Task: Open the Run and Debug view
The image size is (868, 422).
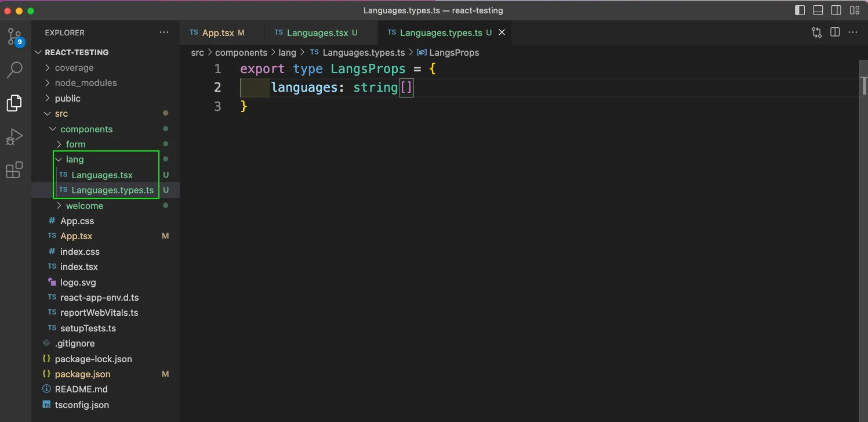Action: [x=14, y=137]
